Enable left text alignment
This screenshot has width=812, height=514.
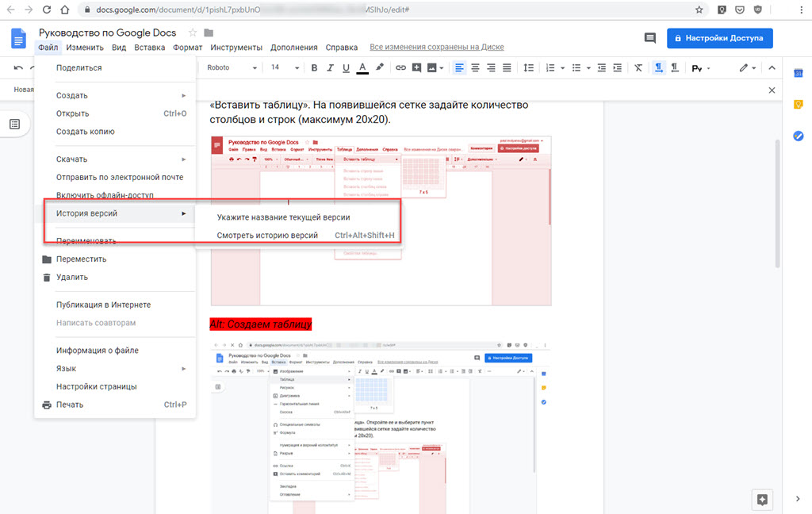click(459, 68)
